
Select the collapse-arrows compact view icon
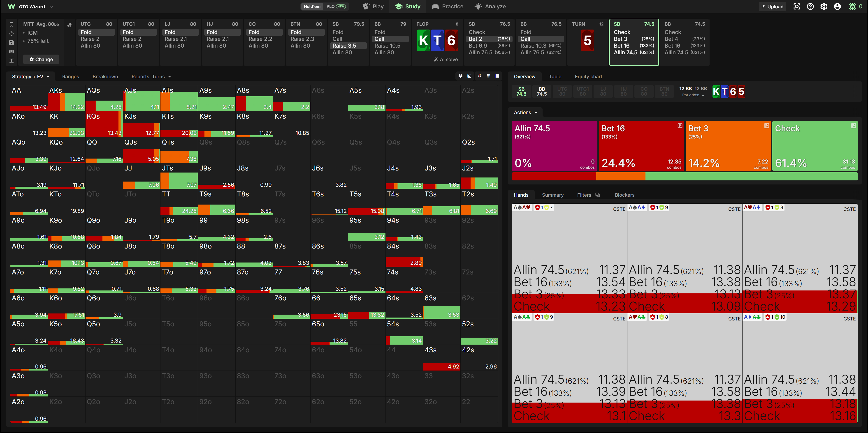tap(480, 76)
